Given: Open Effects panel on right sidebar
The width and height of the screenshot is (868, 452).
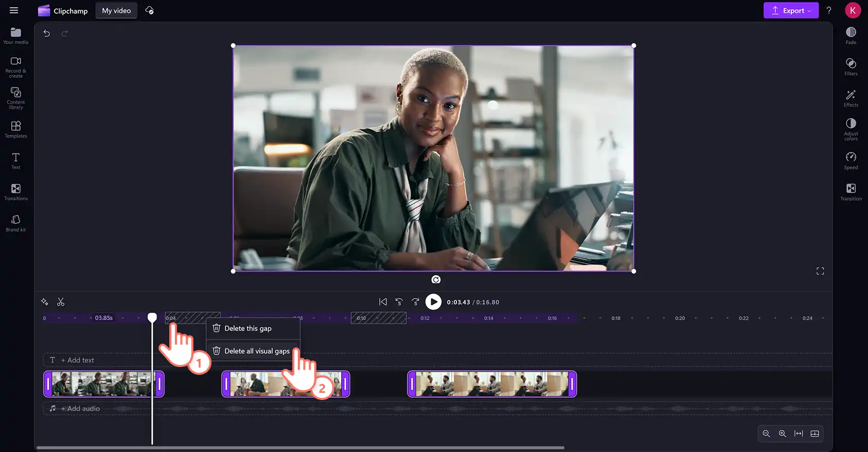Looking at the screenshot, I should (x=851, y=98).
